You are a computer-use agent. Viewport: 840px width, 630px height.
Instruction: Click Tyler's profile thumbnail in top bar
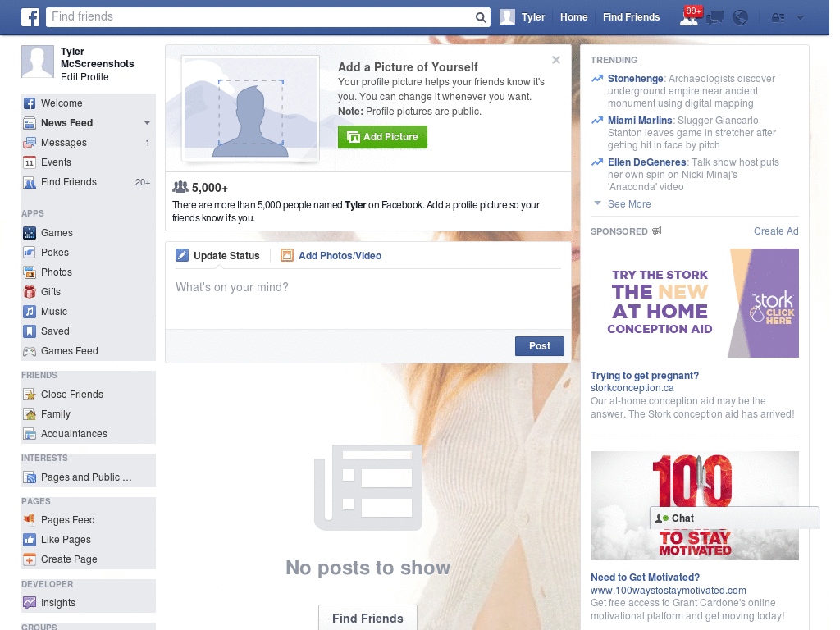507,17
